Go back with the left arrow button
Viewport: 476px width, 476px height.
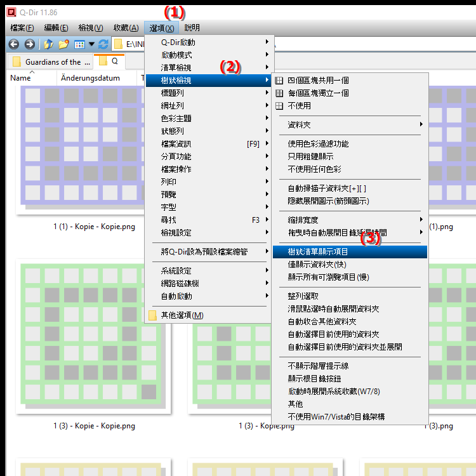point(14,44)
